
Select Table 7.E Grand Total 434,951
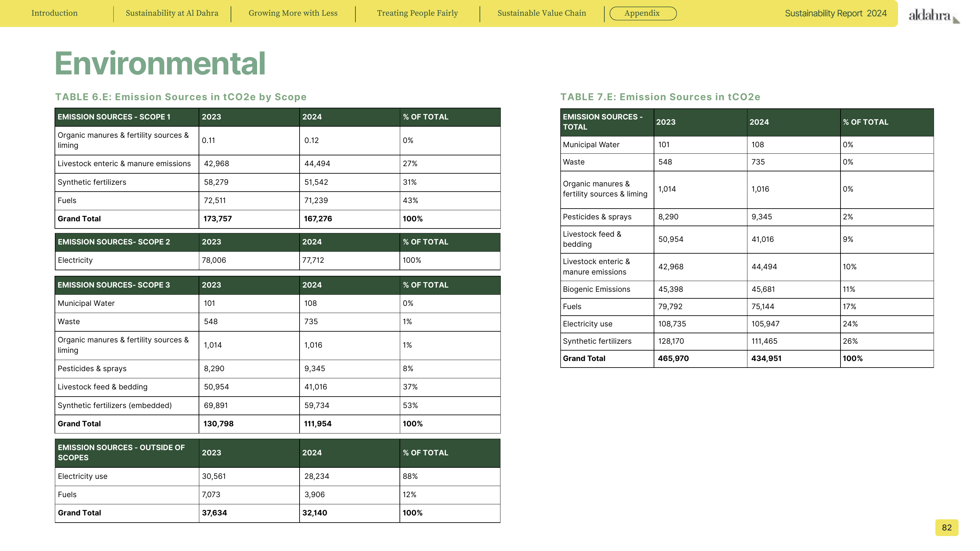(x=766, y=359)
